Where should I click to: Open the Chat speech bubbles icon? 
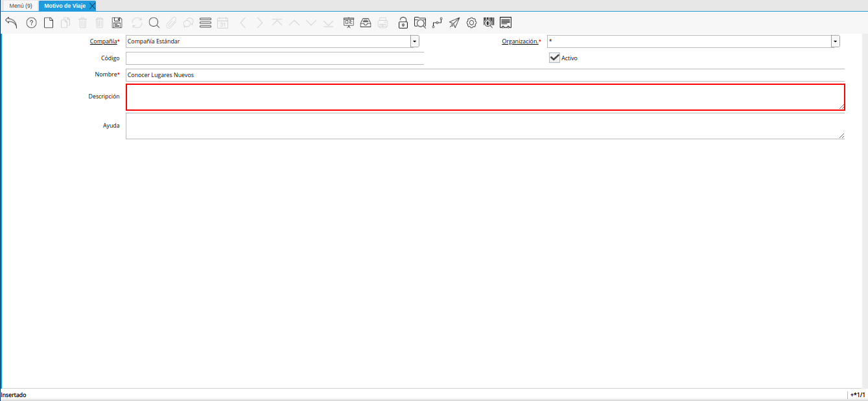(188, 23)
